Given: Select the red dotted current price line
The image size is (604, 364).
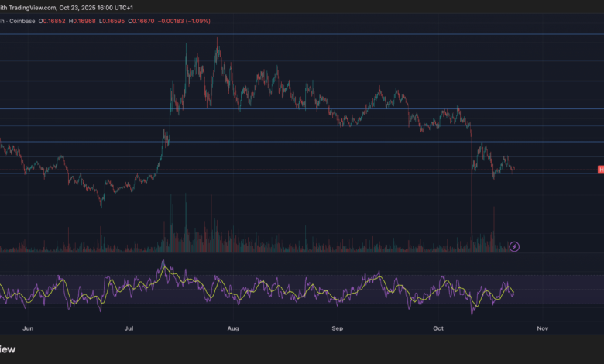Looking at the screenshot, I should coord(558,170).
